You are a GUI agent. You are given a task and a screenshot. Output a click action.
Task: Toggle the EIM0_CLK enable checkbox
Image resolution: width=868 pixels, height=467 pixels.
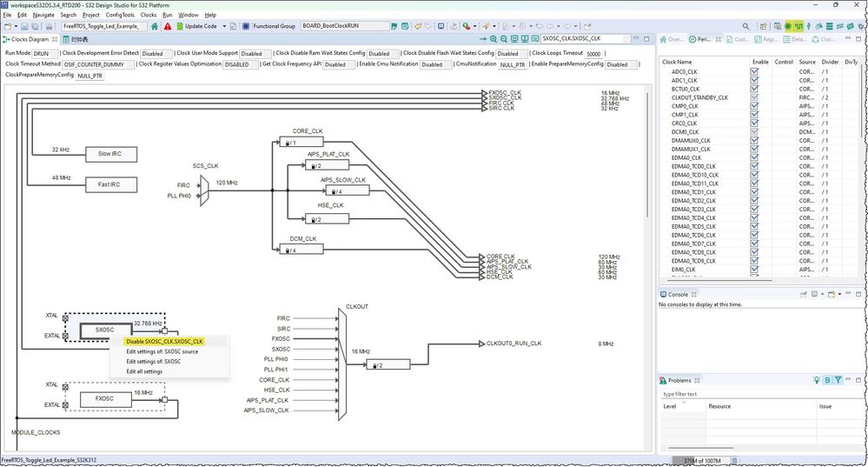[x=754, y=270]
